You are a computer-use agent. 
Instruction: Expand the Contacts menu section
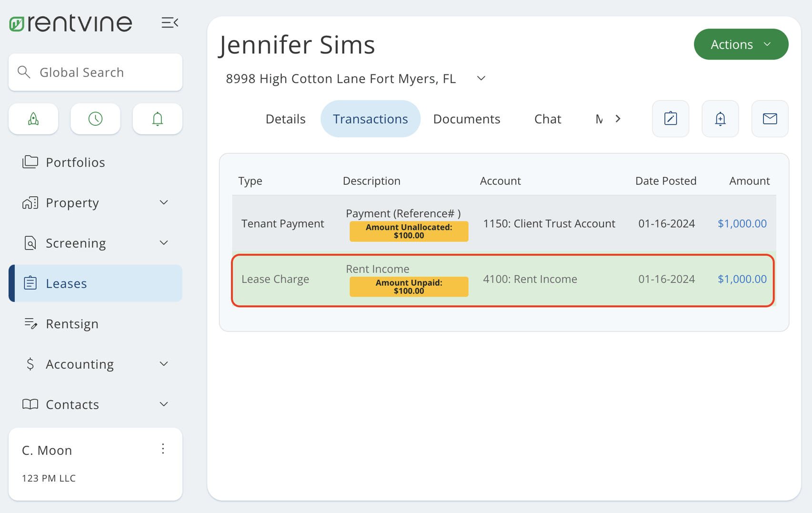[x=163, y=404]
